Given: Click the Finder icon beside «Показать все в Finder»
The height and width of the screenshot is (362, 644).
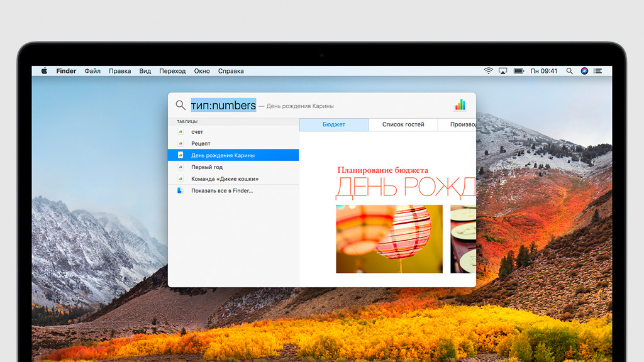Looking at the screenshot, I should coord(180,190).
